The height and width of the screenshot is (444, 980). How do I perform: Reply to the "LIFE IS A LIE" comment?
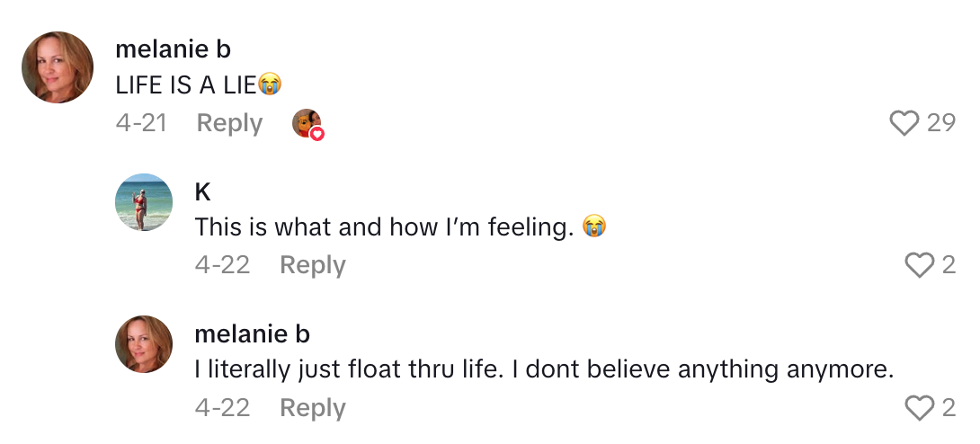[229, 123]
